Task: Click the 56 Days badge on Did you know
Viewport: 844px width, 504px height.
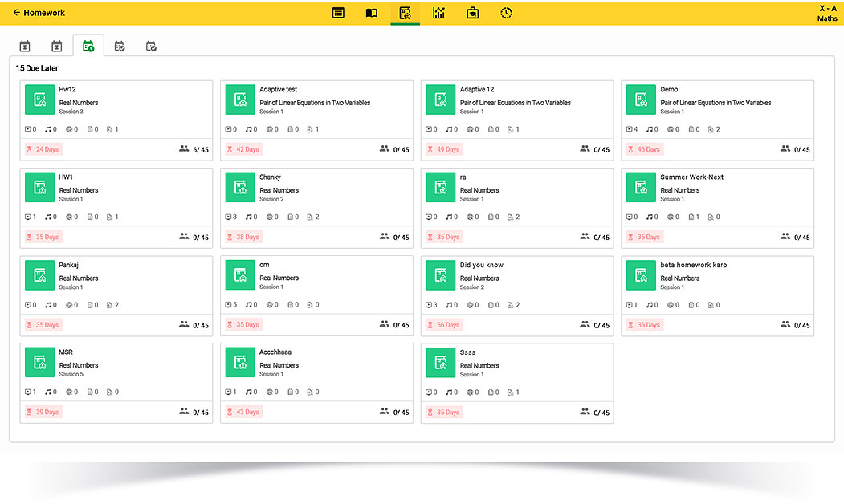Action: tap(444, 325)
